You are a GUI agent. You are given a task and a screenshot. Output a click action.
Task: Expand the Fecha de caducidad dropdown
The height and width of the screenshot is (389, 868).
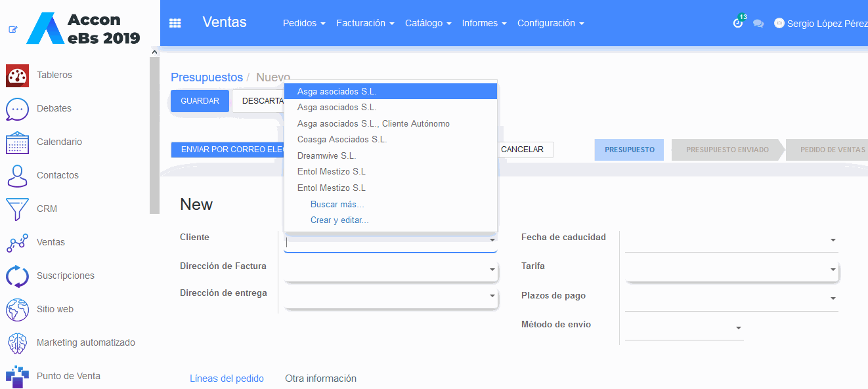tap(833, 241)
